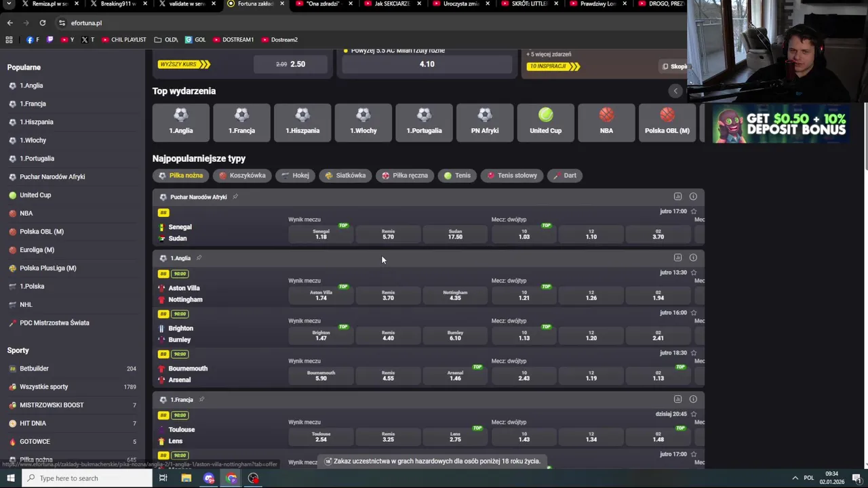
Task: Pick Remis 4.55 for Bournemouth vs Arsenal
Action: click(x=388, y=375)
